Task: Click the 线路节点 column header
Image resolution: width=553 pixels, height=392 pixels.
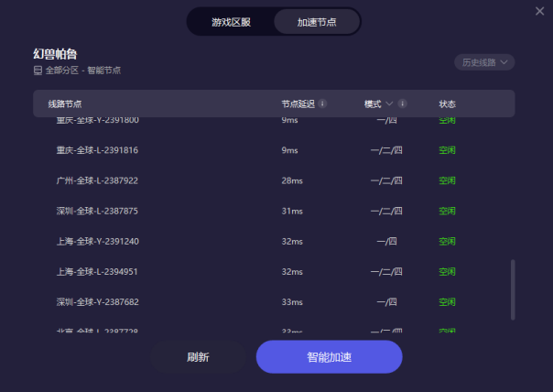Action: click(71, 104)
